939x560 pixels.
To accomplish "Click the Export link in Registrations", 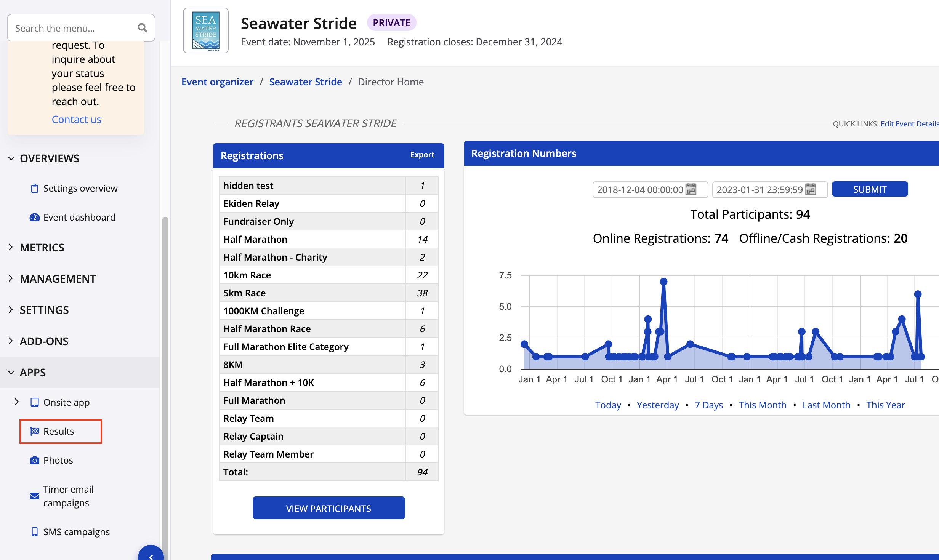I will click(422, 155).
